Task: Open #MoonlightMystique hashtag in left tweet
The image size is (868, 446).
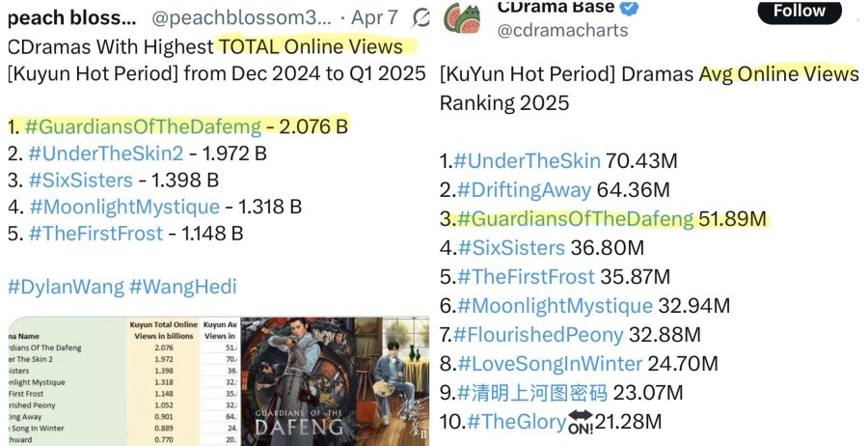Action: [124, 207]
